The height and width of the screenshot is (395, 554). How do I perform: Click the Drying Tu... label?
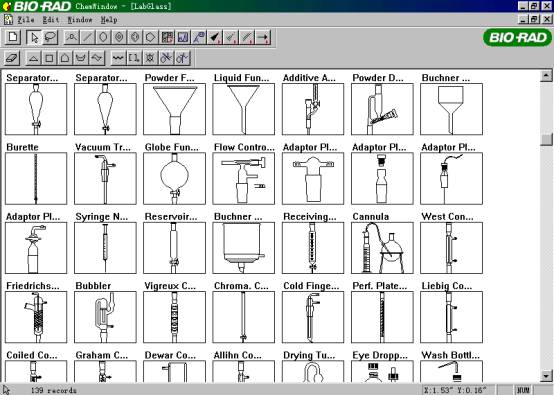tap(308, 355)
